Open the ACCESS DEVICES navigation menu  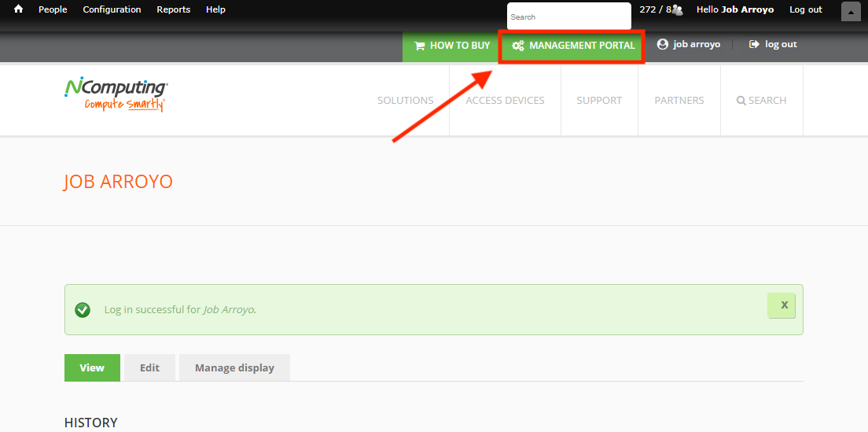click(505, 100)
